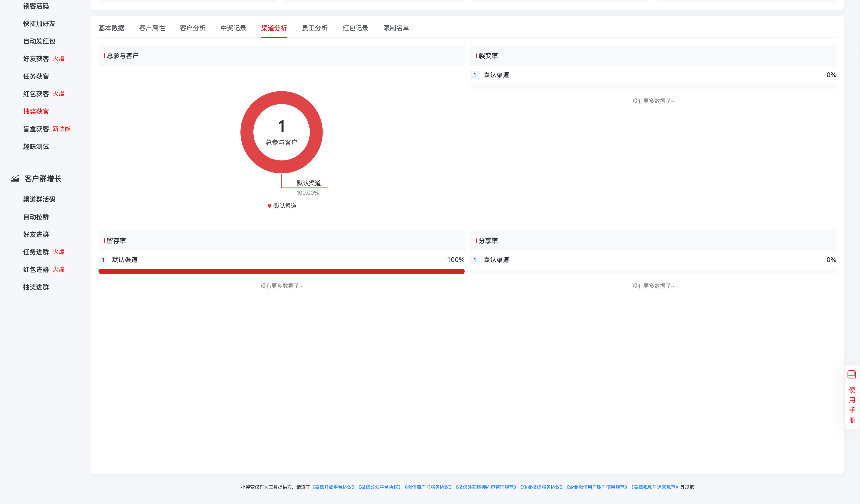Open 趣味测试 from the sidebar

tap(36, 146)
